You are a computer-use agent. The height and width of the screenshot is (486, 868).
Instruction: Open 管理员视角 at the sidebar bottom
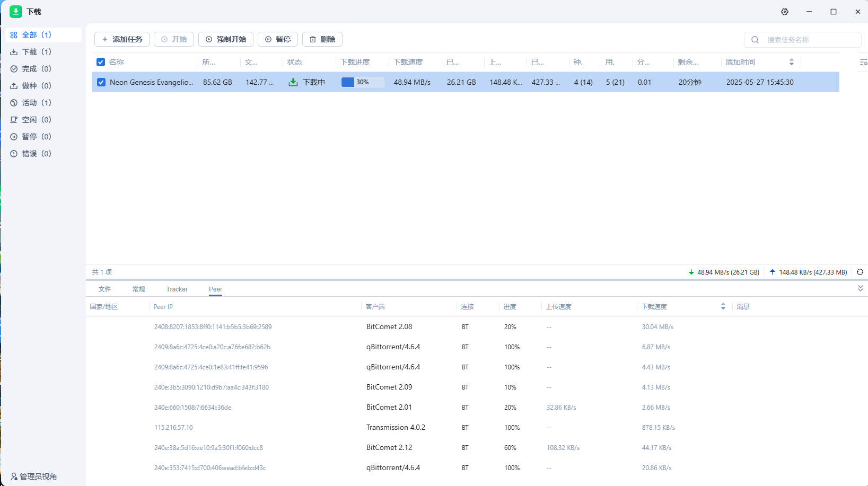[33, 476]
